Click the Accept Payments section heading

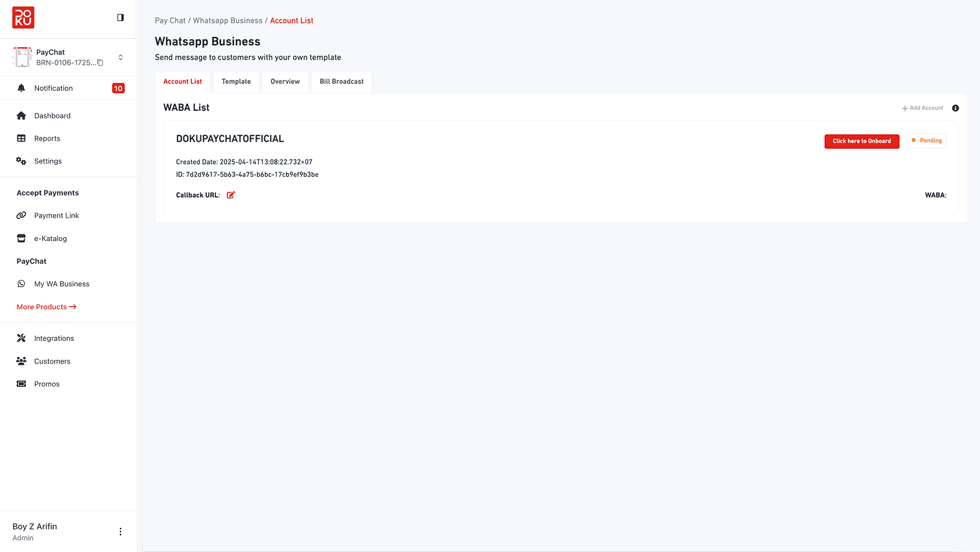tap(48, 193)
